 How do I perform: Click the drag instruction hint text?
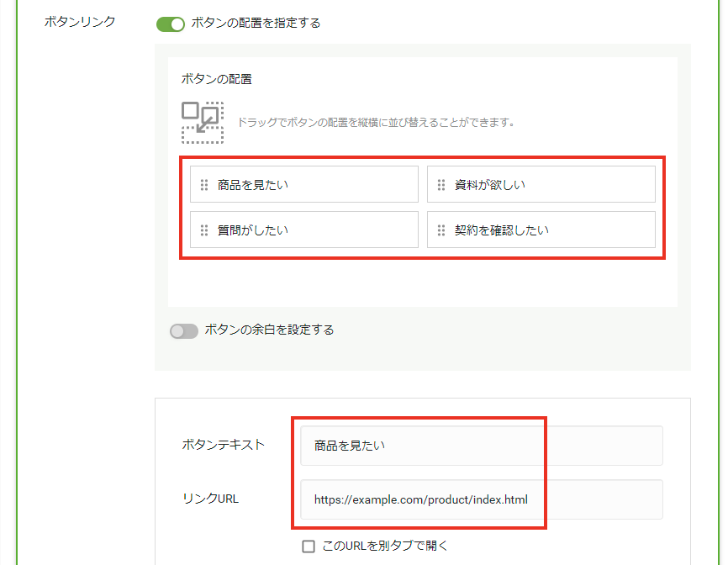(376, 123)
